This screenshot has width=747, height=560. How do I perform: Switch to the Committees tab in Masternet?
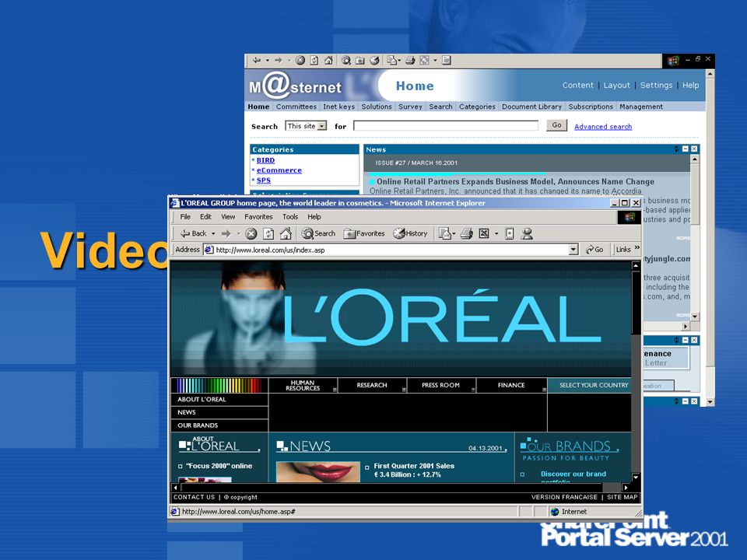[296, 107]
